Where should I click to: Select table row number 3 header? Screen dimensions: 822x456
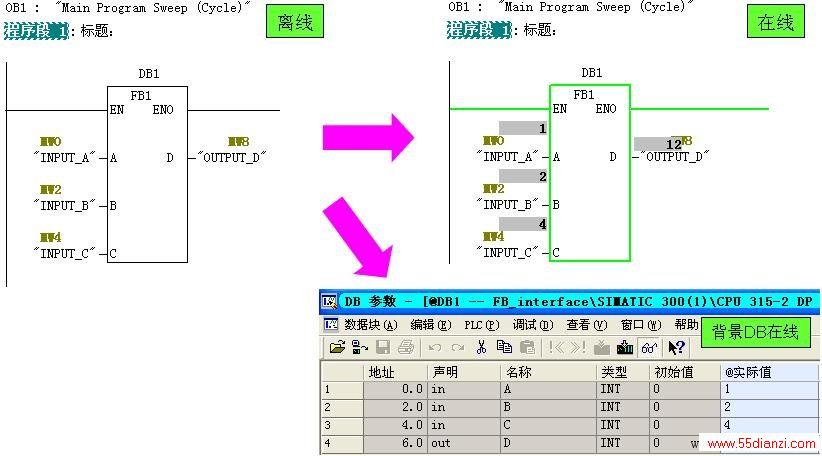(x=342, y=425)
